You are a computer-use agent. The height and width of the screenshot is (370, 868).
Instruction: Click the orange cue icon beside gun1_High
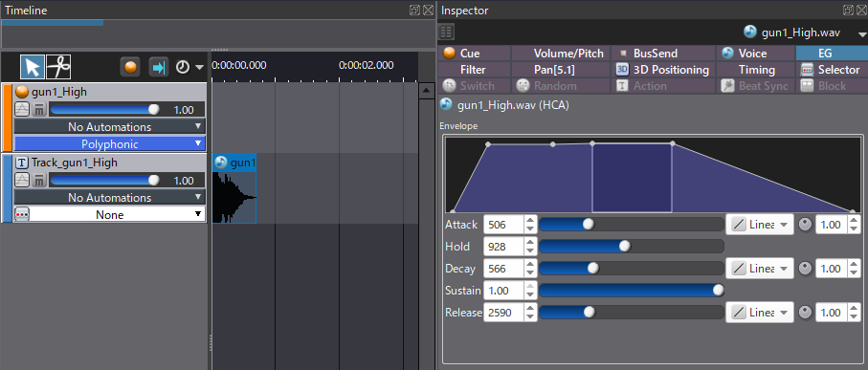pyautogui.click(x=22, y=92)
